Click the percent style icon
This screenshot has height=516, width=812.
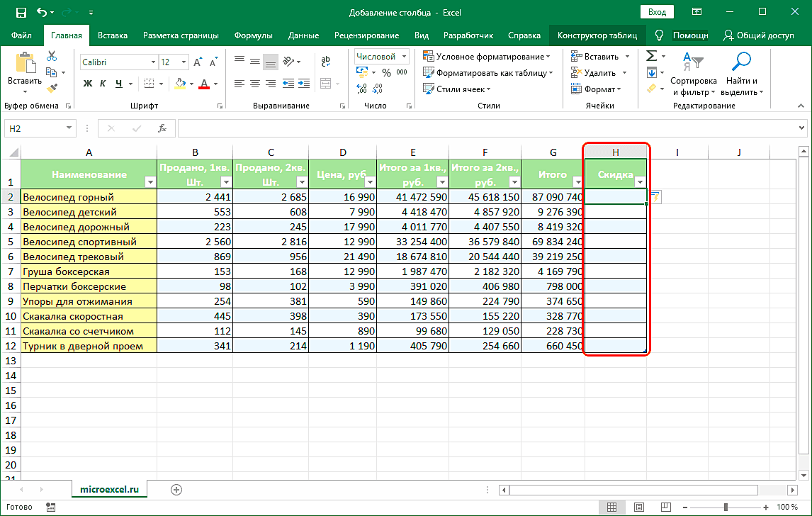pyautogui.click(x=386, y=72)
